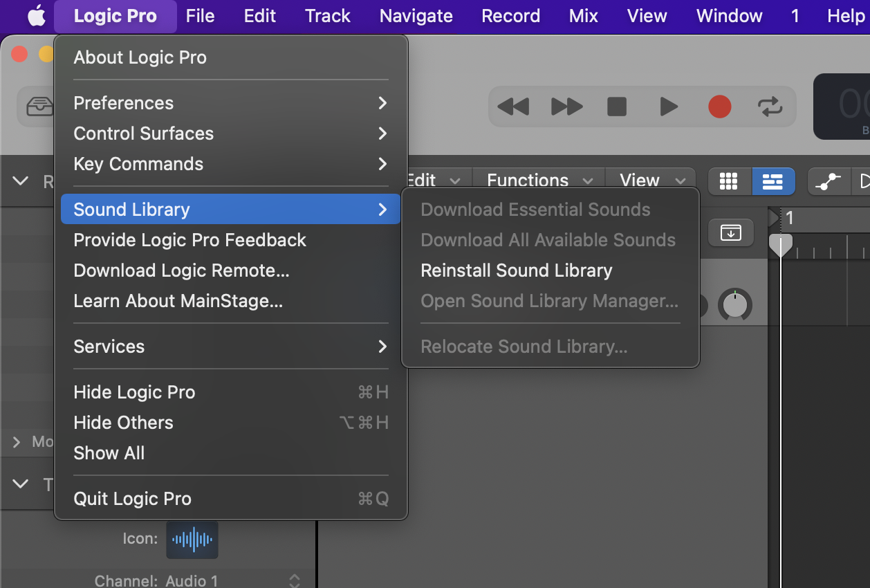870x588 pixels.
Task: Expand the More section disclosure arrow
Action: [17, 441]
